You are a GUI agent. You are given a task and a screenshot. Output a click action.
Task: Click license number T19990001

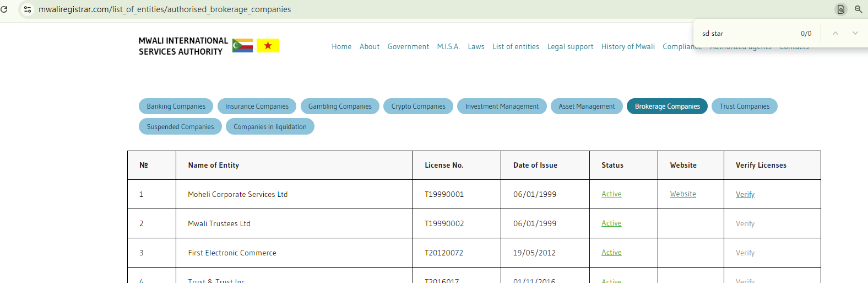coord(444,194)
